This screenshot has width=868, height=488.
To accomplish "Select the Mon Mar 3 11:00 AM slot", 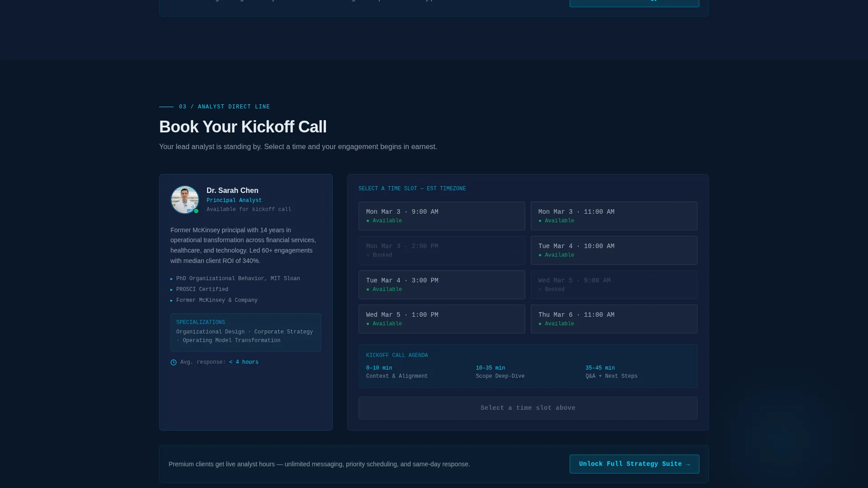I will pos(614,216).
